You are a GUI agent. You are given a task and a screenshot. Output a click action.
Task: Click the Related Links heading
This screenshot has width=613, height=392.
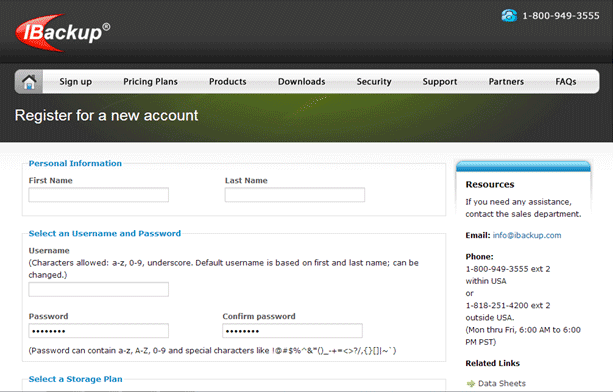click(493, 363)
